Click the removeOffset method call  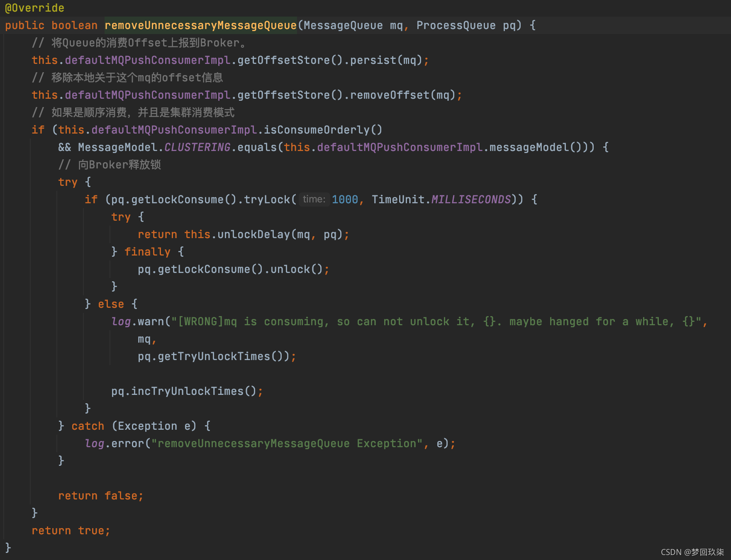tap(390, 95)
